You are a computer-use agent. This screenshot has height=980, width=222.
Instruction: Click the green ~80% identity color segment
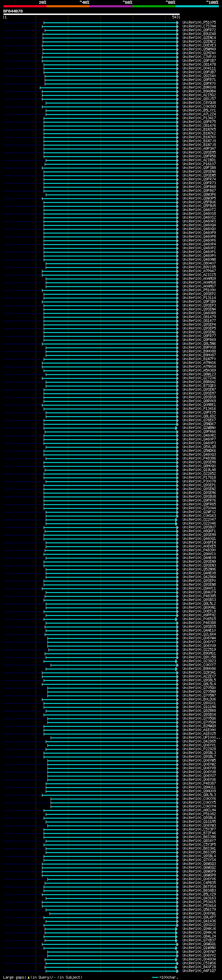point(154,6)
